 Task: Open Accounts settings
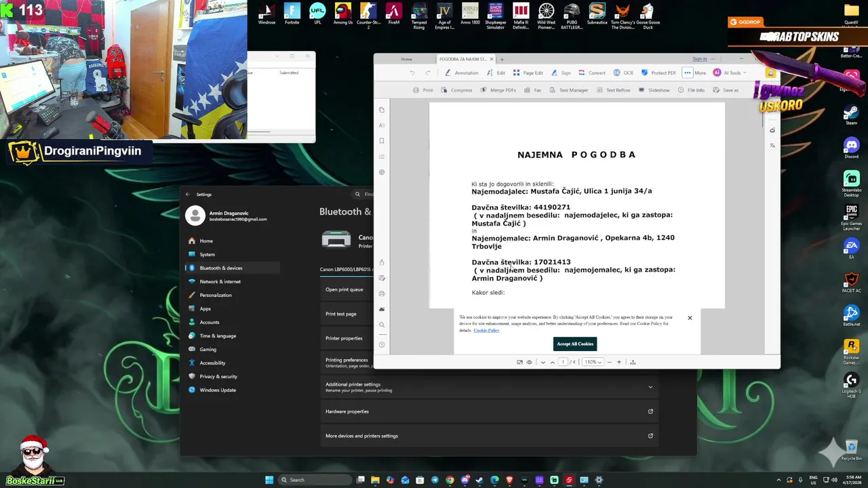(232, 322)
